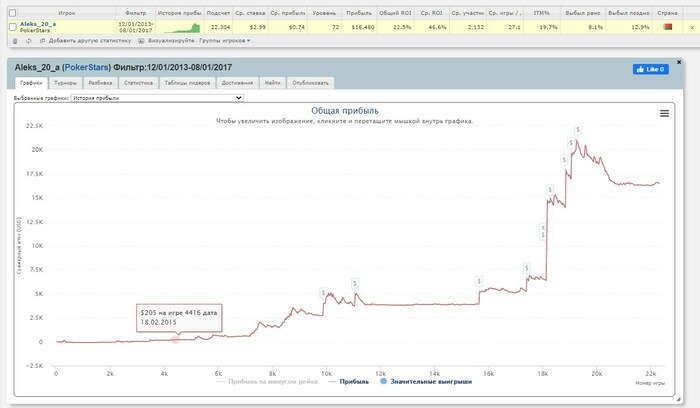The width and height of the screenshot is (700, 408).
Task: Select the Найти tab
Action: click(272, 83)
